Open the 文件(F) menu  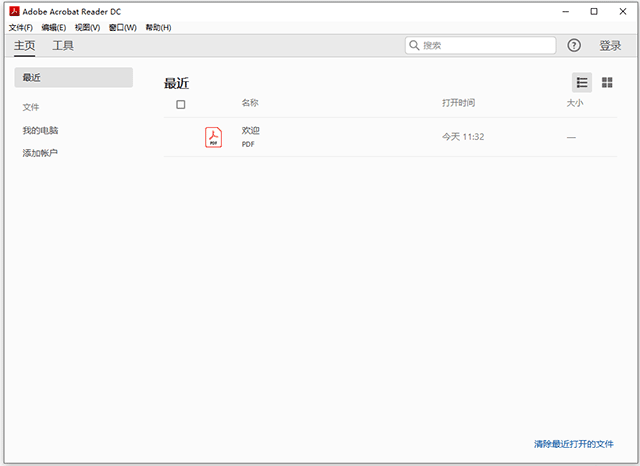point(21,27)
